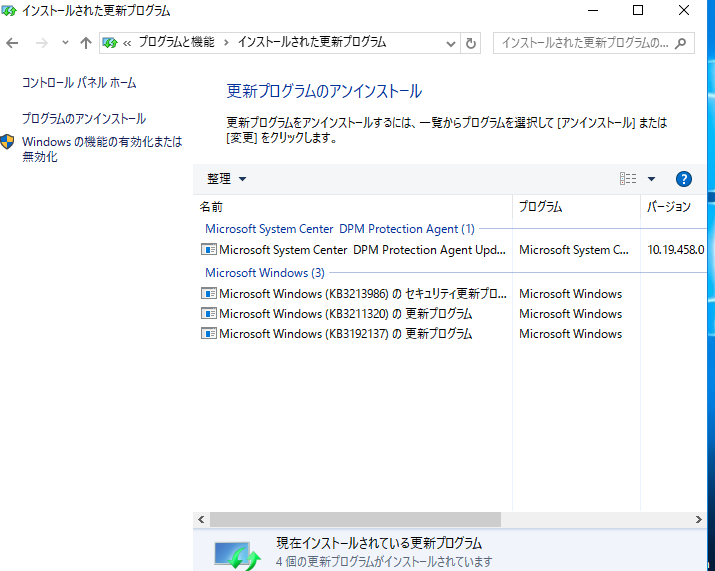Click the address bar folder icon
The height and width of the screenshot is (571, 715).
click(x=110, y=43)
